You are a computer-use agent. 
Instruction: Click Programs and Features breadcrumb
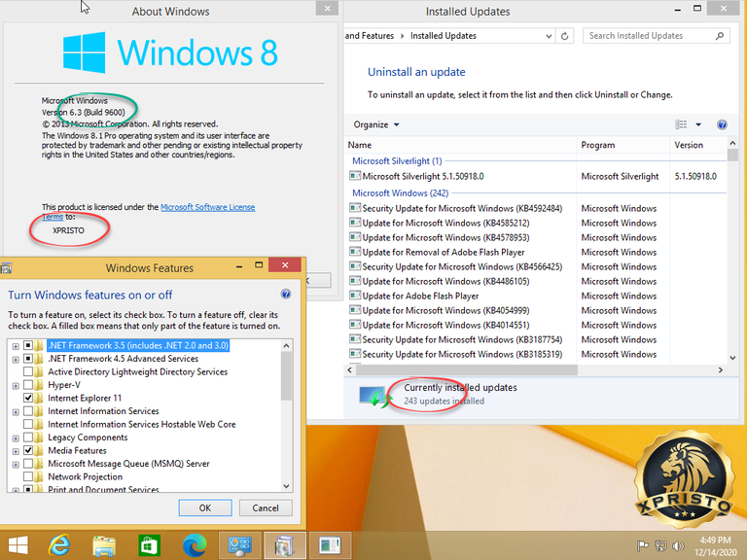pyautogui.click(x=370, y=36)
